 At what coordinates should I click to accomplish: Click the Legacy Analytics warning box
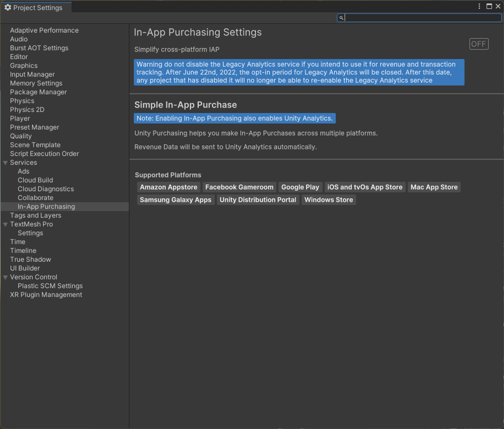[299, 72]
